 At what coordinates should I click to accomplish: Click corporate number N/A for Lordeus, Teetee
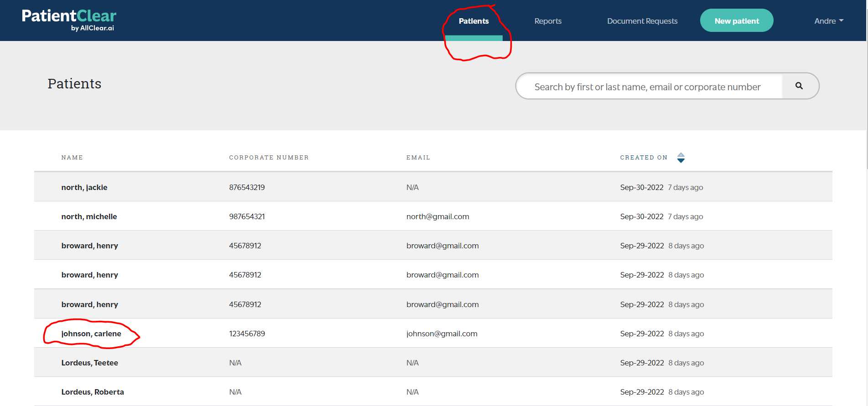[x=235, y=363]
